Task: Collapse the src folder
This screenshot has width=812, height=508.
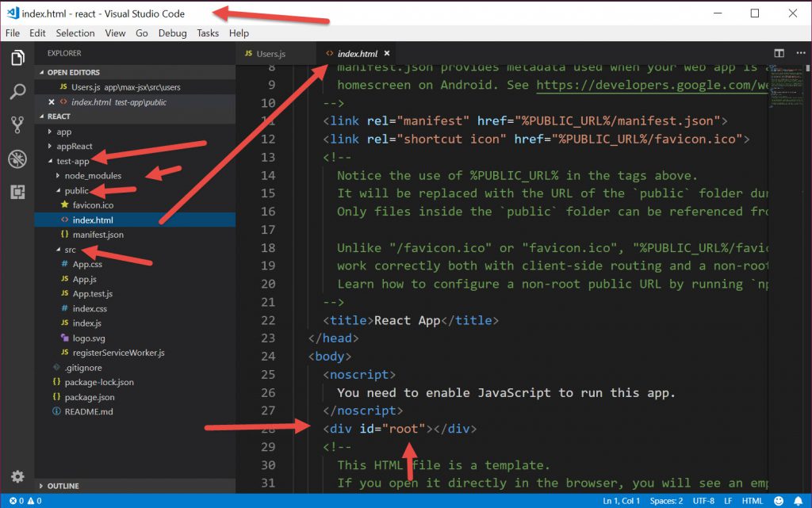Action: click(x=70, y=250)
